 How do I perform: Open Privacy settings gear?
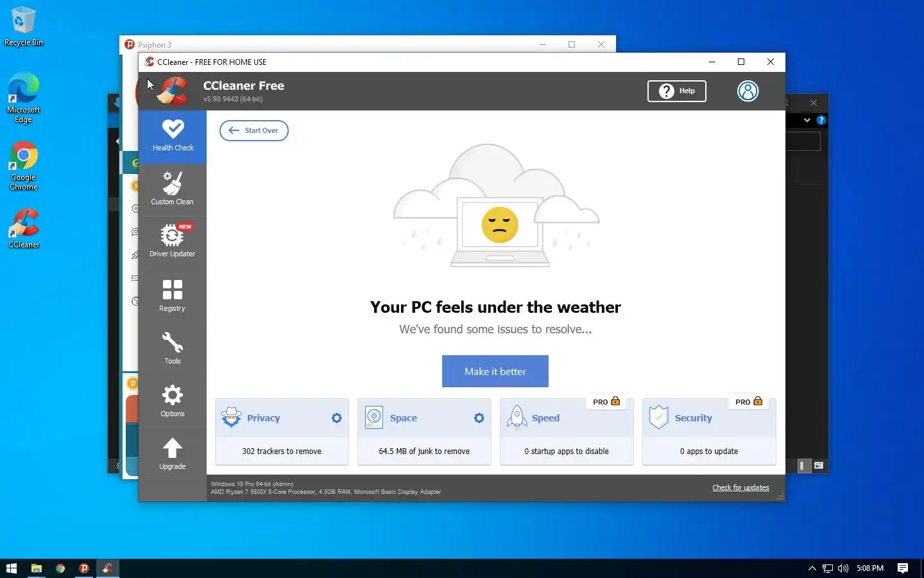(337, 418)
